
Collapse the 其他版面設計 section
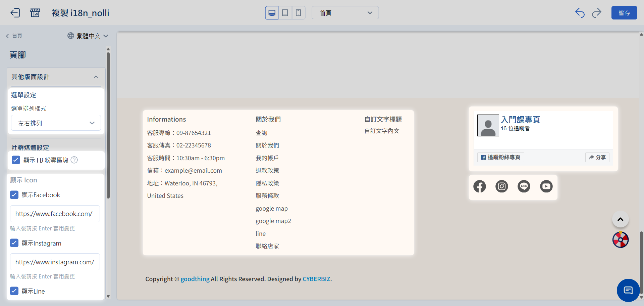[96, 77]
